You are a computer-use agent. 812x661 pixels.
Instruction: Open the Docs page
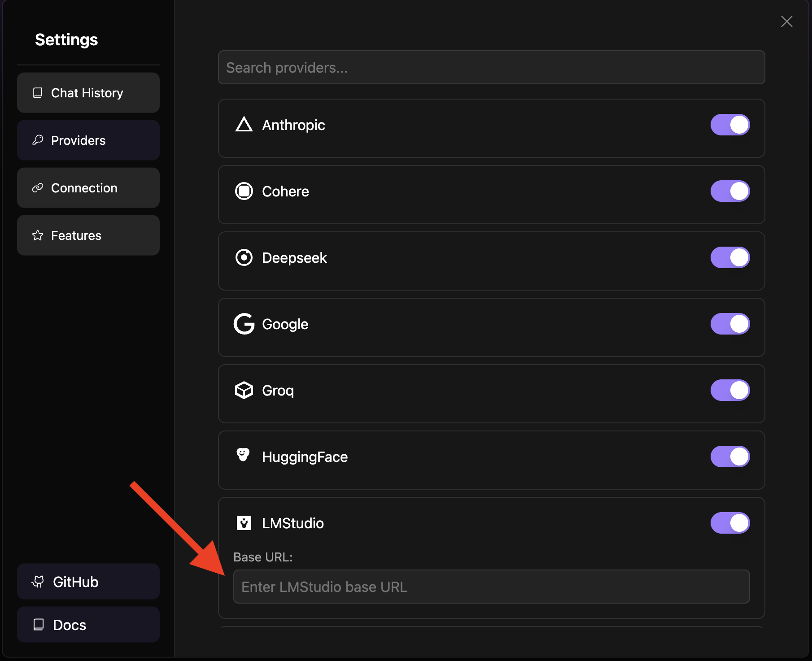[88, 625]
